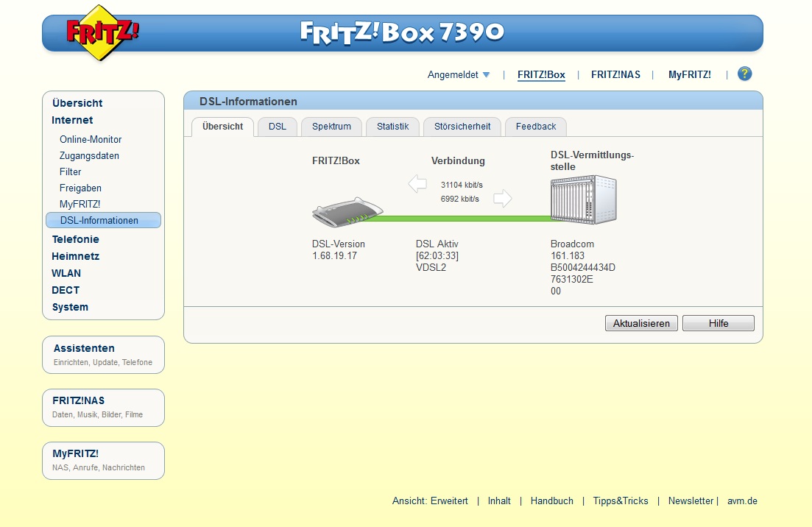812x527 pixels.
Task: Click the Verbindung heading
Action: tap(458, 161)
